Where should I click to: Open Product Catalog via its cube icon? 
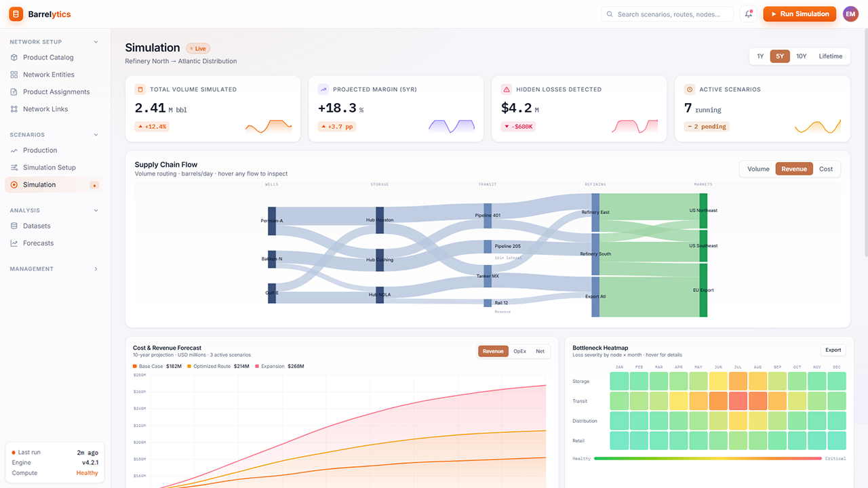(x=14, y=58)
